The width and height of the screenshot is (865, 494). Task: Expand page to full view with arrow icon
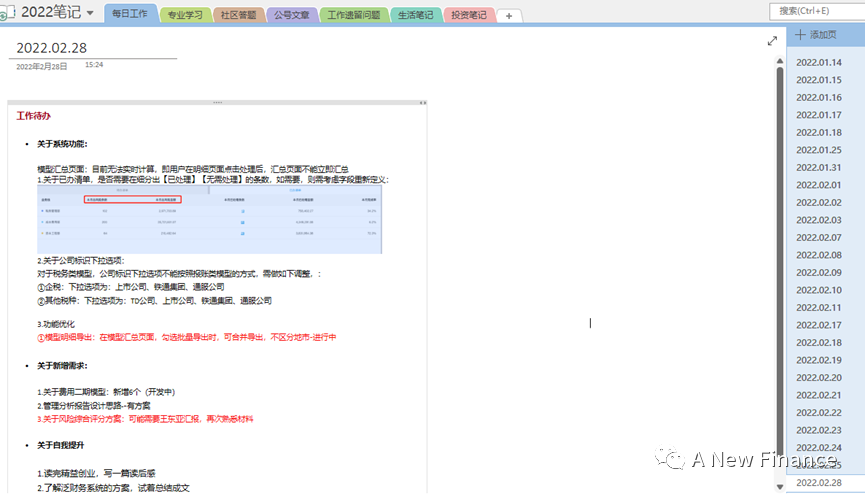(x=772, y=41)
